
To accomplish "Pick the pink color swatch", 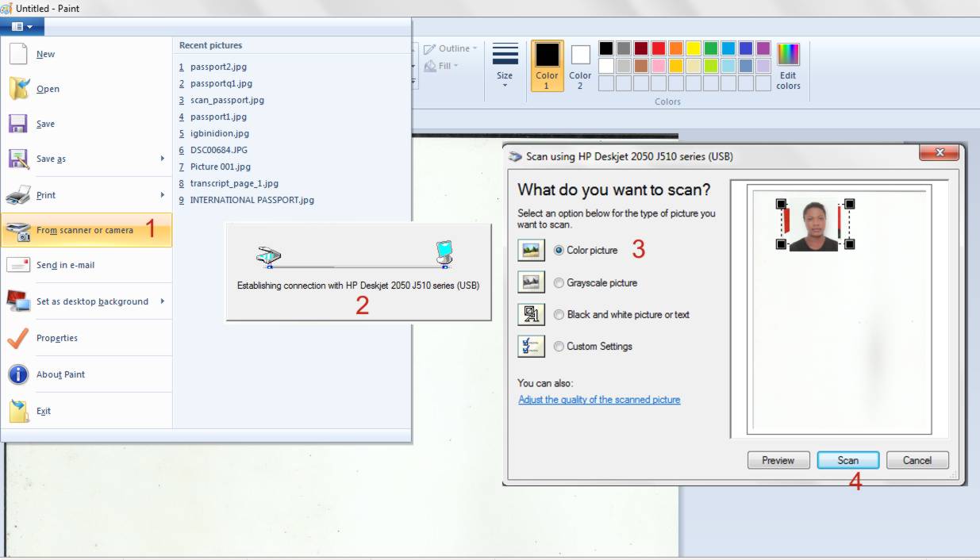I will tap(658, 66).
